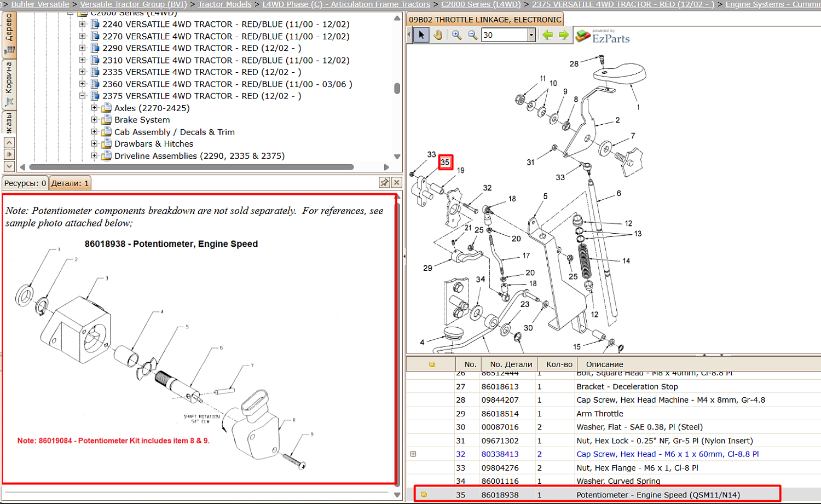Open the Versatile Tractor Group (BVI) breadcrumb
The image size is (821, 504).
[134, 4]
